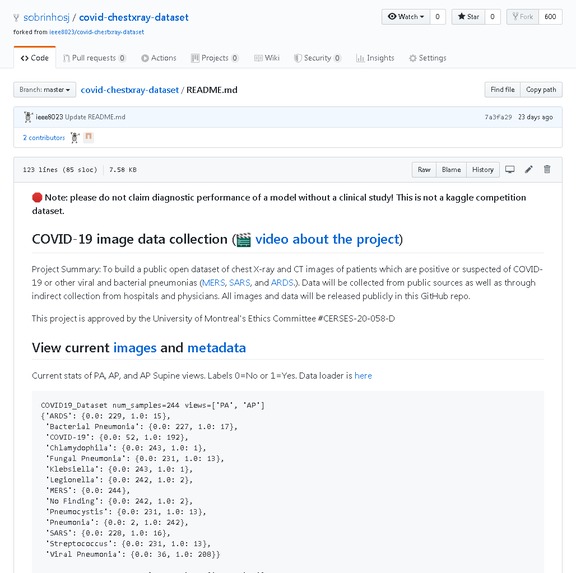Click the pencil edit file icon

click(528, 169)
